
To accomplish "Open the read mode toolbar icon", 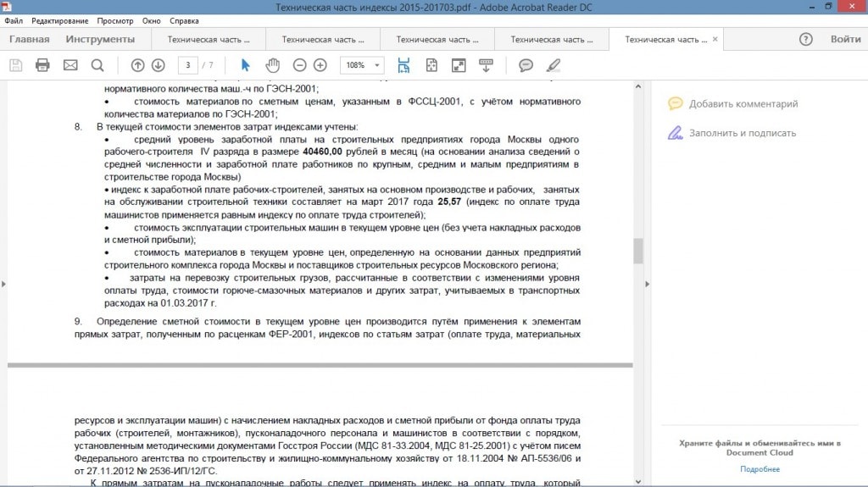I will pyautogui.click(x=486, y=65).
